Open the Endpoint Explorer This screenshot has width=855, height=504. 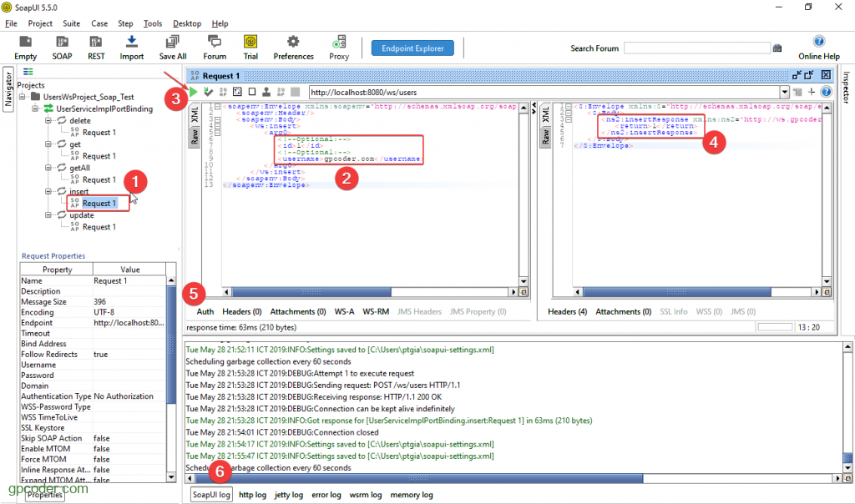point(412,48)
